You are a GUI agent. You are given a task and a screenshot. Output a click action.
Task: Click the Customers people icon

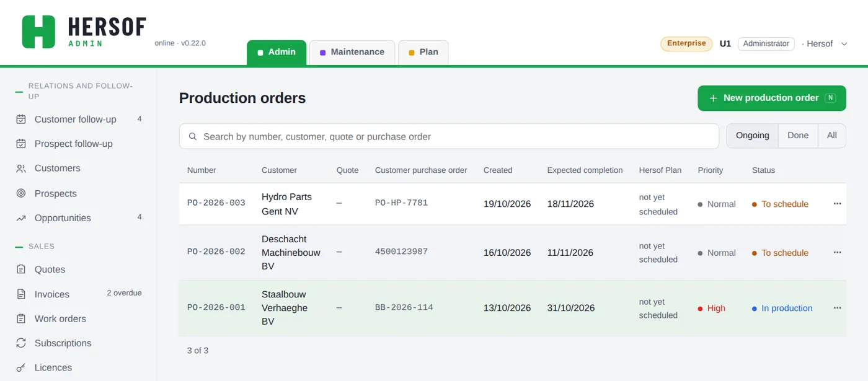click(21, 169)
